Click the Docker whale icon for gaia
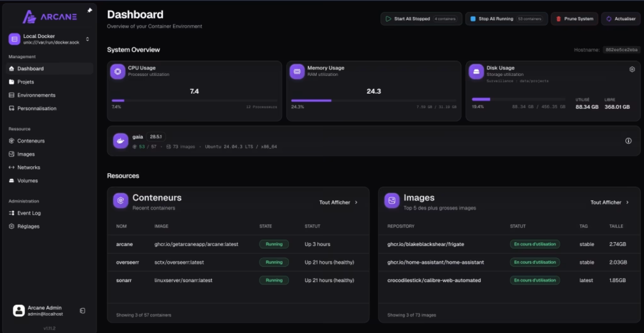The height and width of the screenshot is (333, 644). [x=121, y=141]
